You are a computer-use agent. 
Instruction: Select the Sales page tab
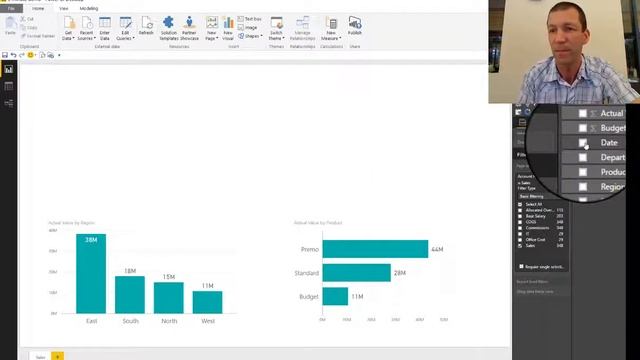point(40,357)
